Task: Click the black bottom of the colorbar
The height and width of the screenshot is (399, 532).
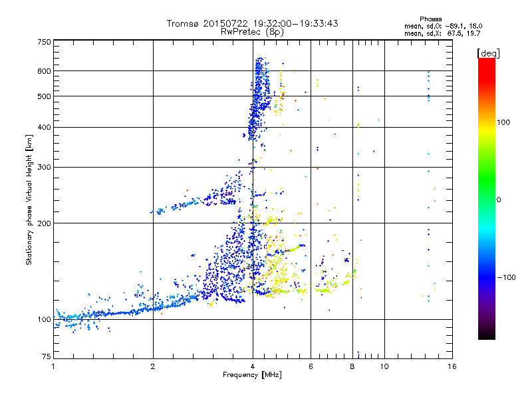Action: point(487,335)
